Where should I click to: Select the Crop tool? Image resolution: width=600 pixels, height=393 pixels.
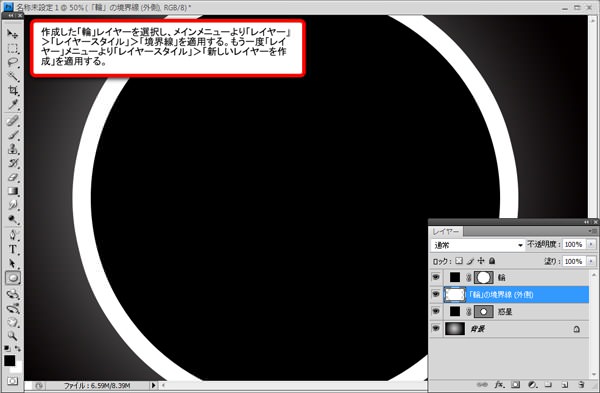pos(13,91)
